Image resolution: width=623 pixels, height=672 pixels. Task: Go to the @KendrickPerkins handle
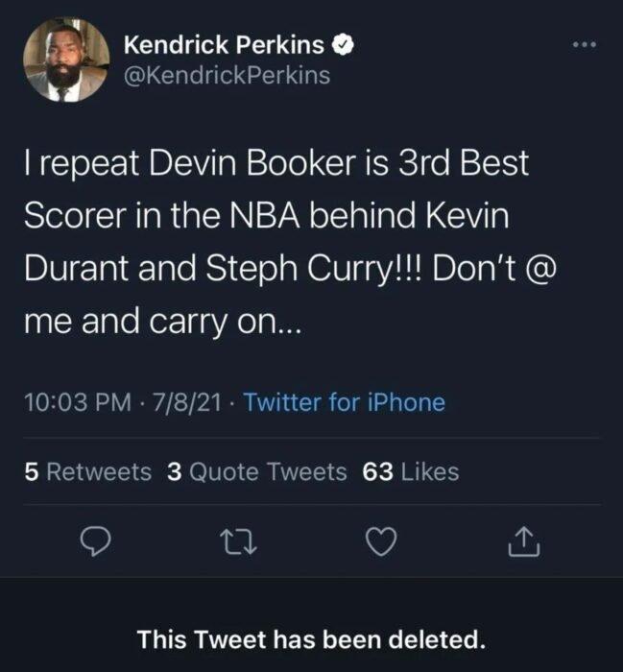pos(228,76)
